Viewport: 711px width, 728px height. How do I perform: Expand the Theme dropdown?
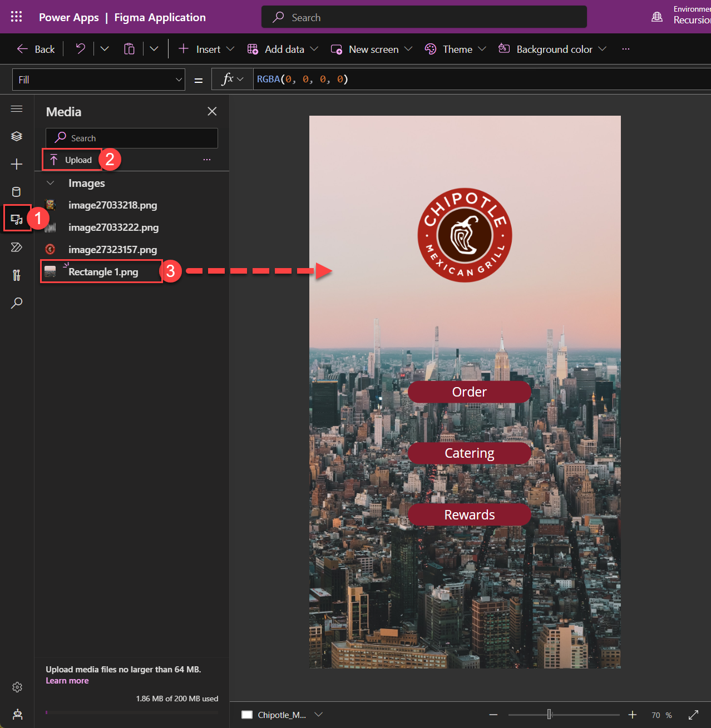click(483, 48)
